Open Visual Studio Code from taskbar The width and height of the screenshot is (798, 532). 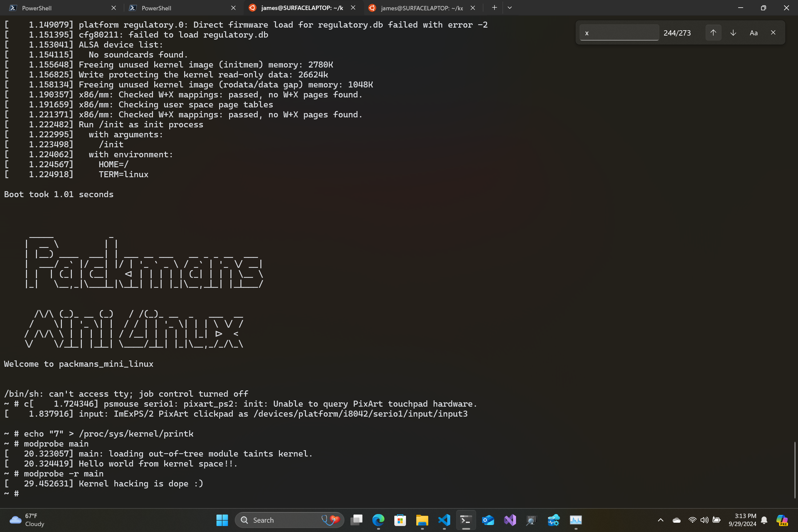pos(444,520)
